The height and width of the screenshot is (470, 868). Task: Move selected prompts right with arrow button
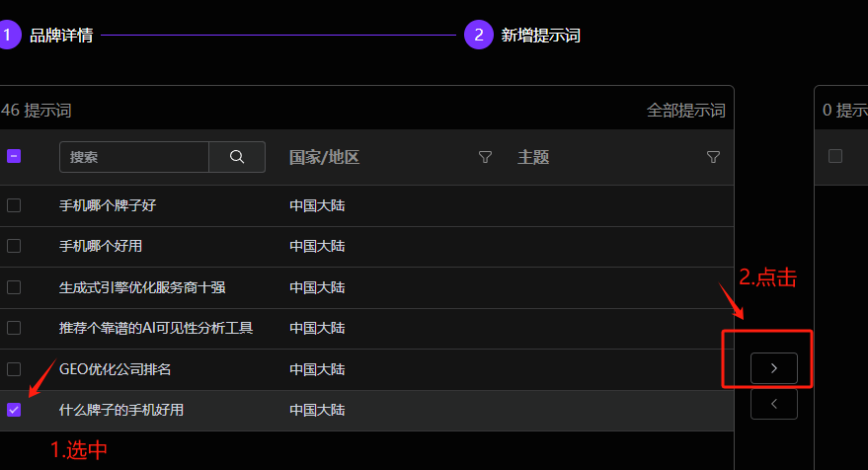tap(773, 367)
